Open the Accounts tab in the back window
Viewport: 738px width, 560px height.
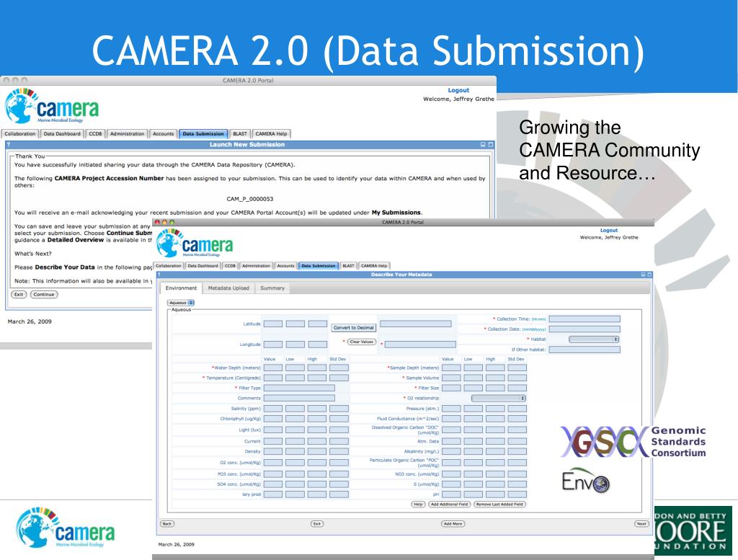[164, 133]
